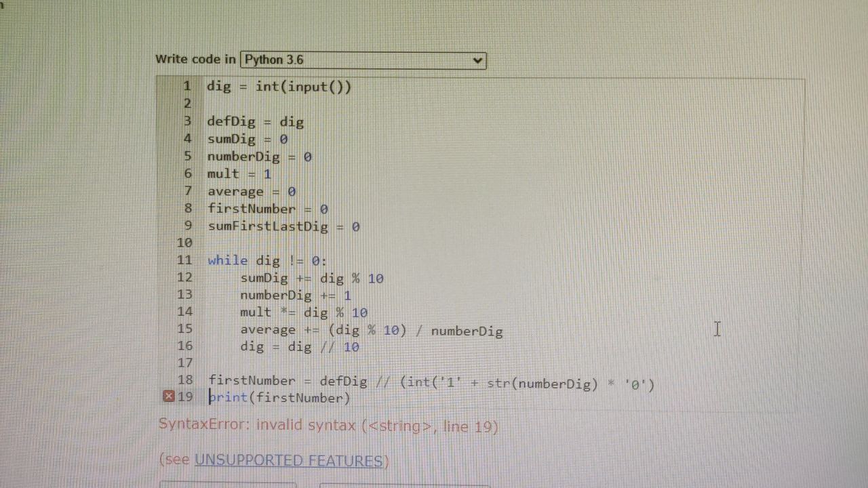This screenshot has width=868, height=488.
Task: Click the line starting 'average += (dig % 10)'
Action: click(371, 330)
